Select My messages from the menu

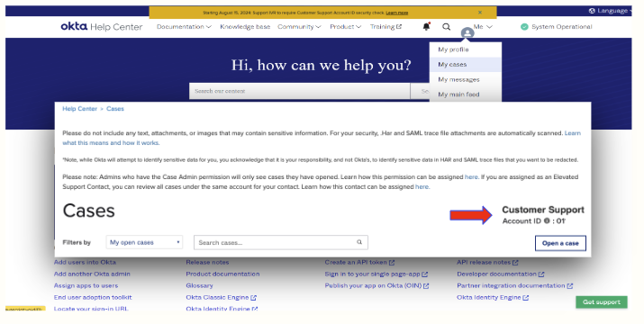[x=465, y=79]
